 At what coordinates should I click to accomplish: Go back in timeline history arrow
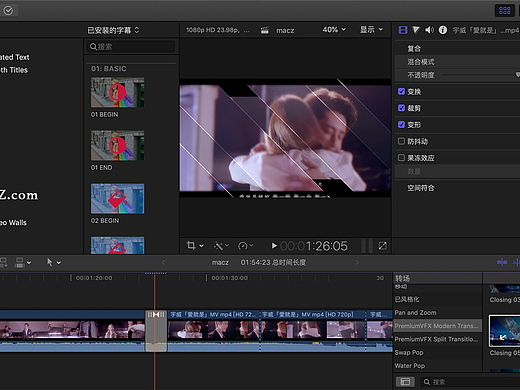[163, 263]
